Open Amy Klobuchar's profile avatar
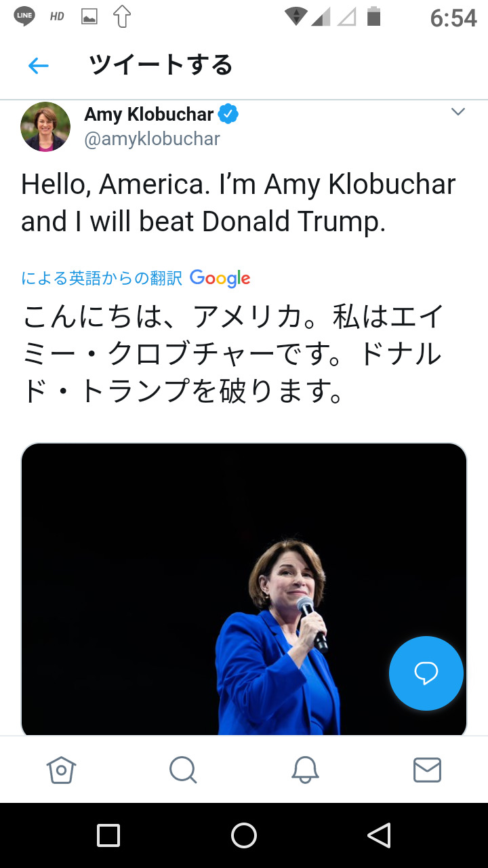 (45, 127)
